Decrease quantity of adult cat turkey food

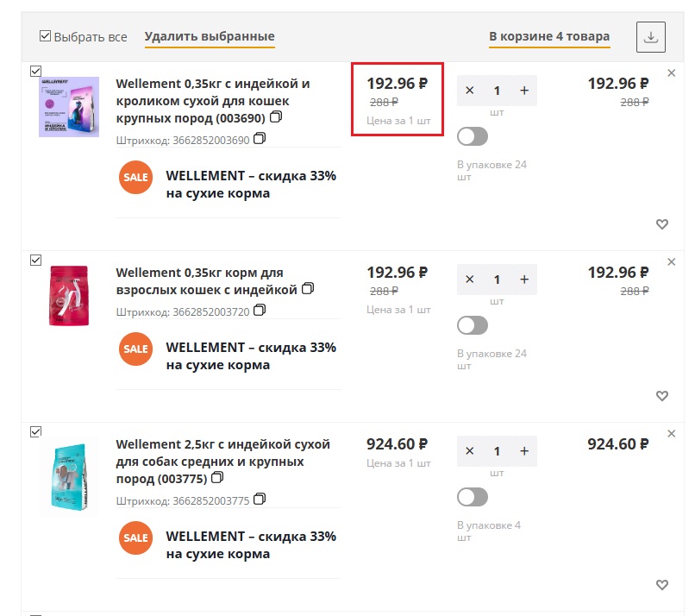(x=470, y=280)
